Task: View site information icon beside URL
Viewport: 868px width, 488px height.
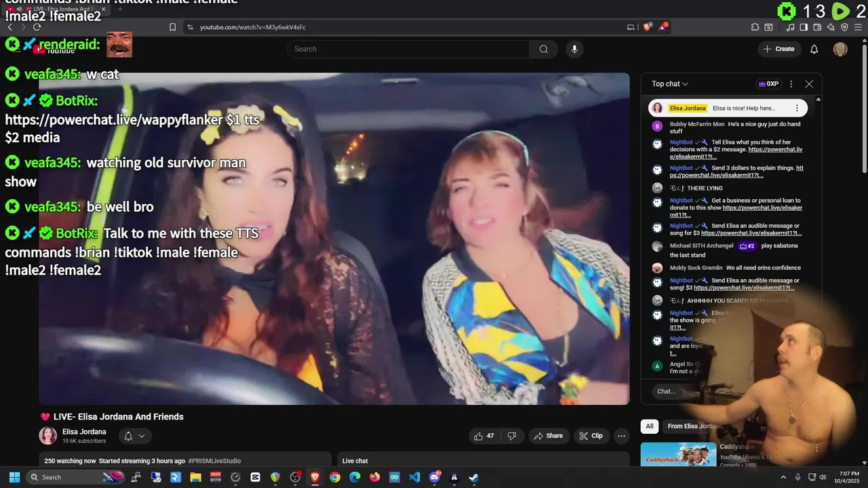Action: click(190, 27)
